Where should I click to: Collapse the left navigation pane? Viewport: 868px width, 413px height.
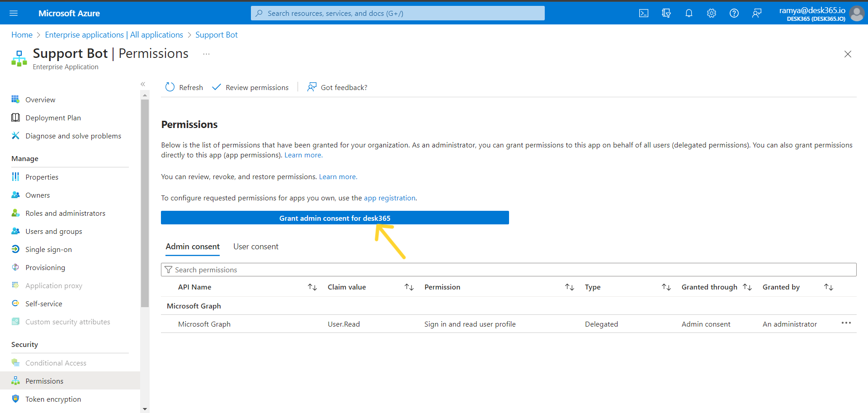tap(143, 84)
